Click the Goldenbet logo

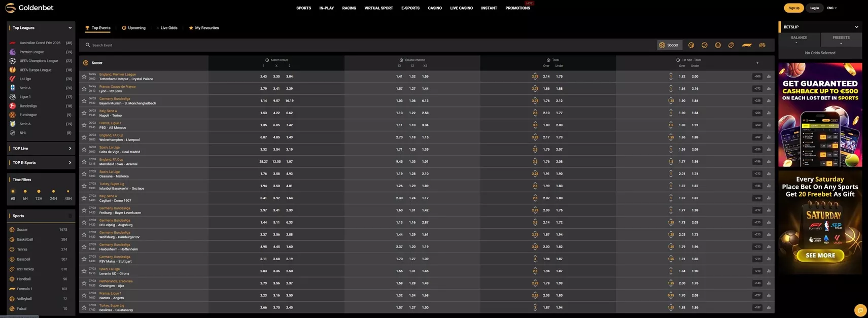29,8
